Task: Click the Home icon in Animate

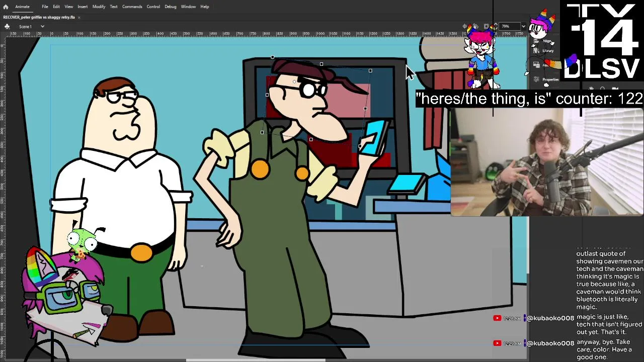Action: point(6,7)
